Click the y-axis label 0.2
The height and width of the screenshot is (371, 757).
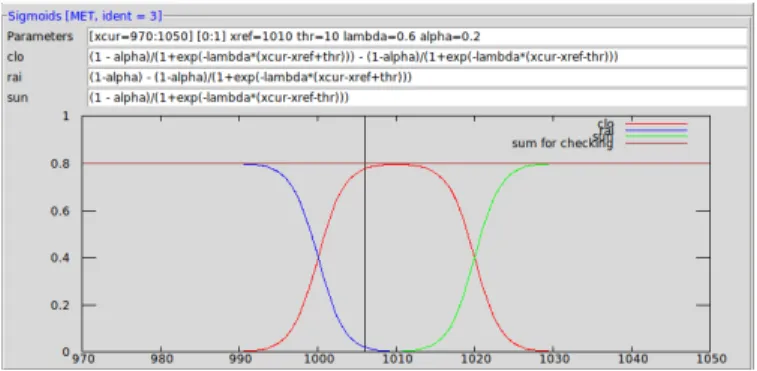[60, 305]
